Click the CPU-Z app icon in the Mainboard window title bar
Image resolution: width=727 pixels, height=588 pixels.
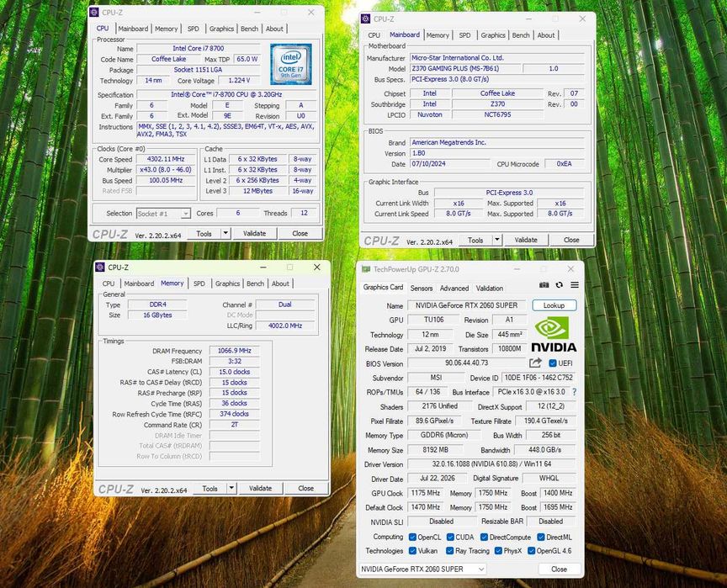point(365,19)
